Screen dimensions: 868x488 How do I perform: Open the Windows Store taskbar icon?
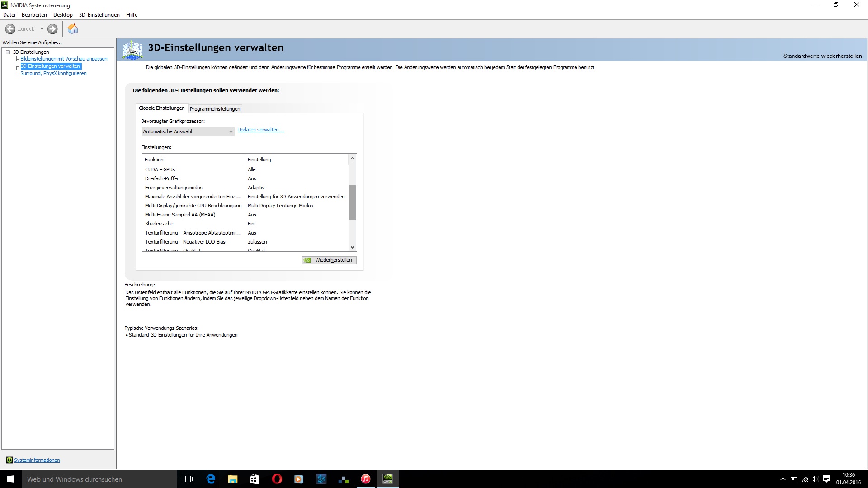coord(255,479)
